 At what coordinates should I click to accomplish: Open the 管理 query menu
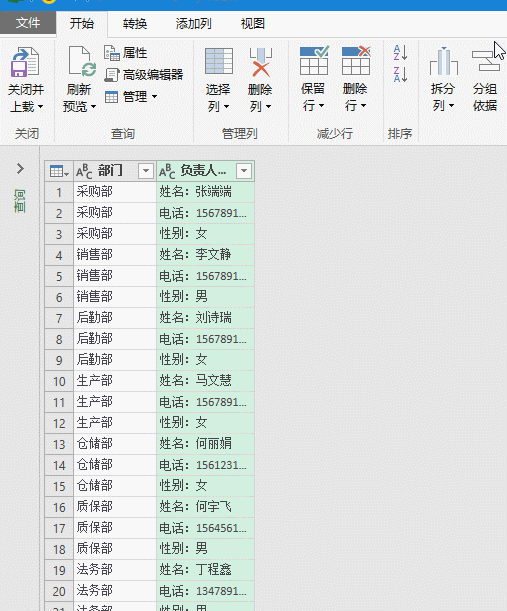click(131, 96)
